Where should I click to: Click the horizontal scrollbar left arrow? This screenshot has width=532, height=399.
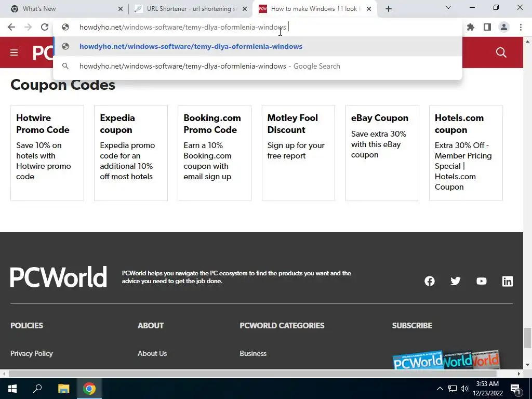click(4, 374)
